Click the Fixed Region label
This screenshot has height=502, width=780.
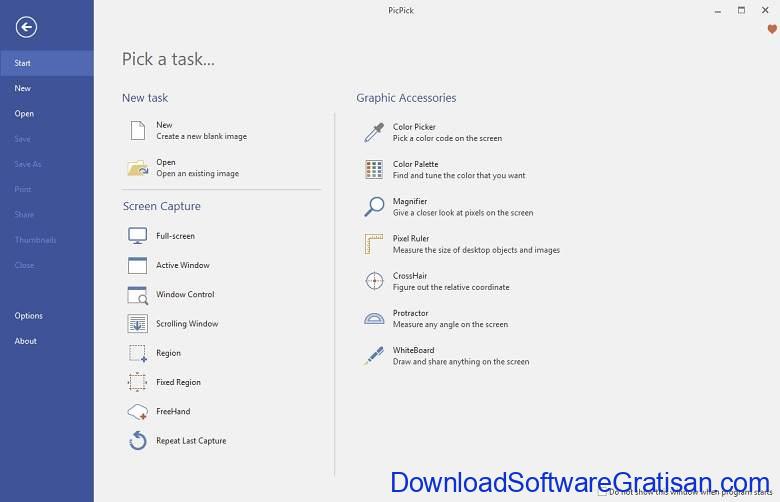[178, 383]
